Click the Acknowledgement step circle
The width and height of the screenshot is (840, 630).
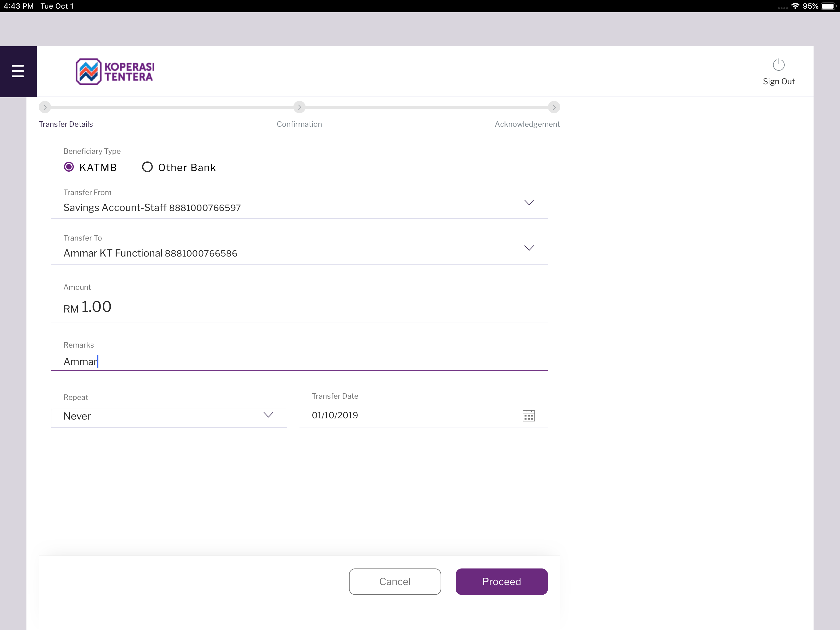coord(554,108)
